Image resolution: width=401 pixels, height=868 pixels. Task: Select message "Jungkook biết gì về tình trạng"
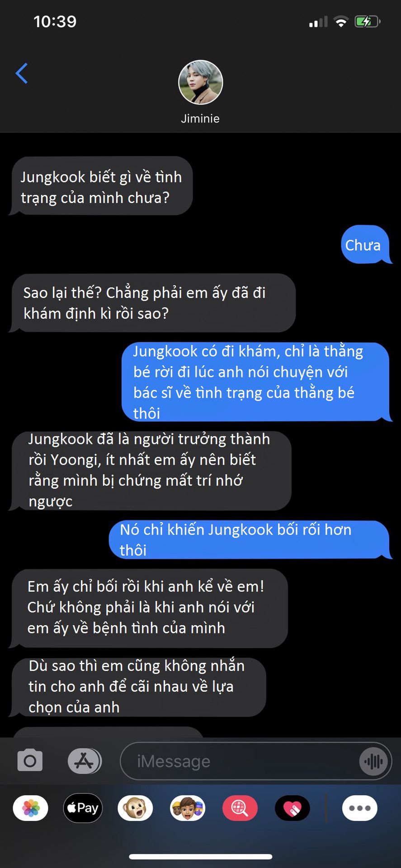click(101, 186)
